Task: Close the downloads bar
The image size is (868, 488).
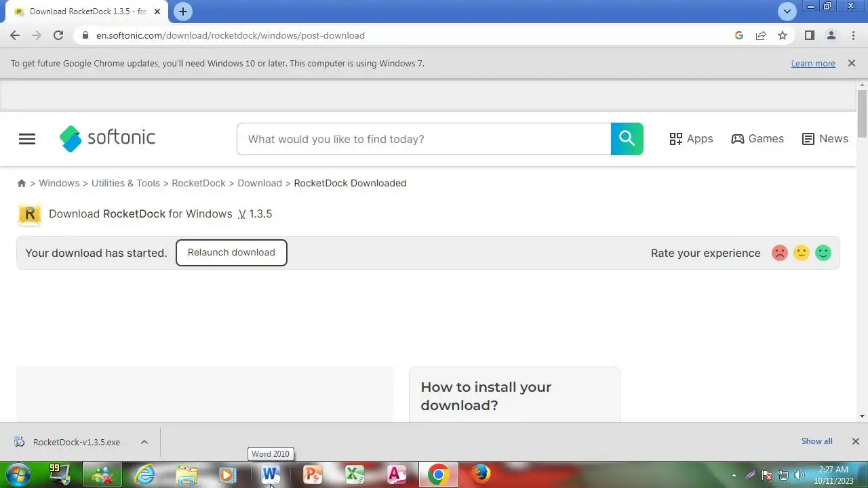Action: (856, 441)
